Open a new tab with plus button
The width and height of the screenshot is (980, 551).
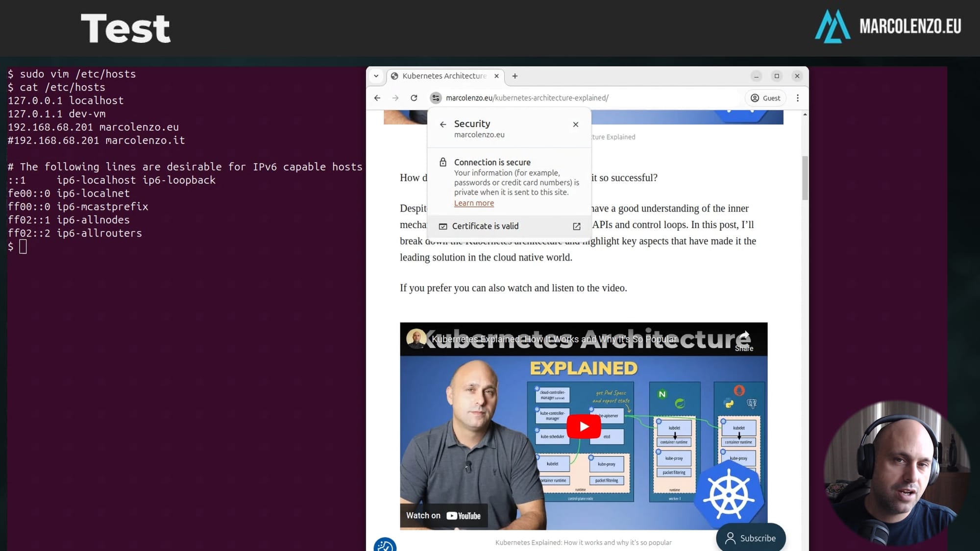coord(515,76)
